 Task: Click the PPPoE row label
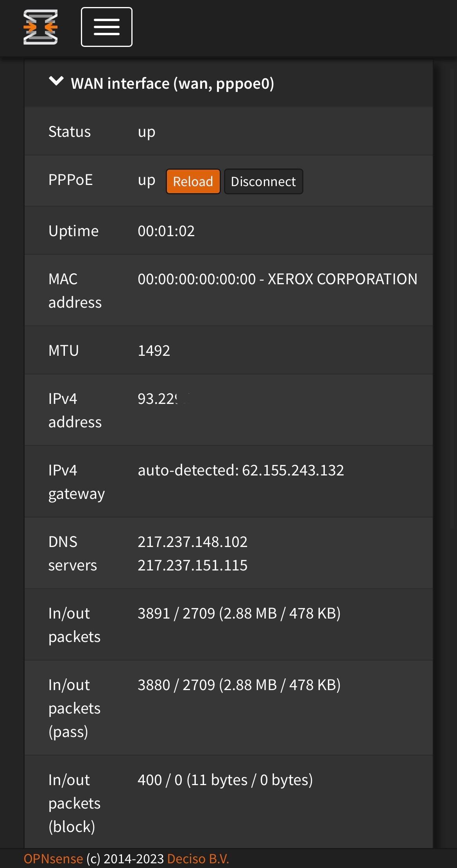pyautogui.click(x=71, y=180)
